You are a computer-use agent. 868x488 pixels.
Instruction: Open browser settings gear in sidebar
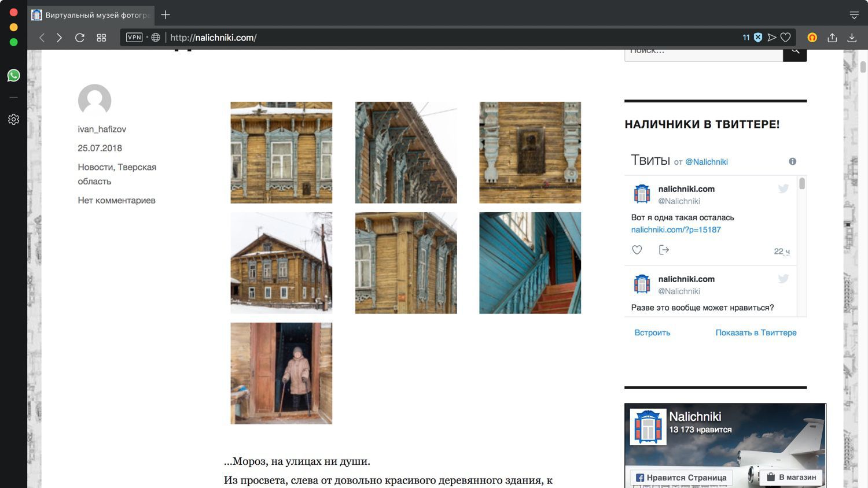coord(14,119)
